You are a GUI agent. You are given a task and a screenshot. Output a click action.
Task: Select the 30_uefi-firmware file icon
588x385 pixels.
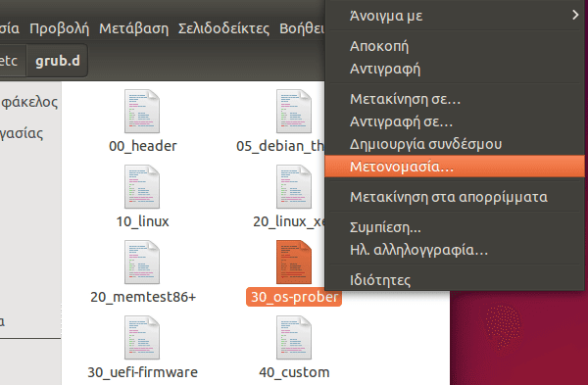[142, 337]
